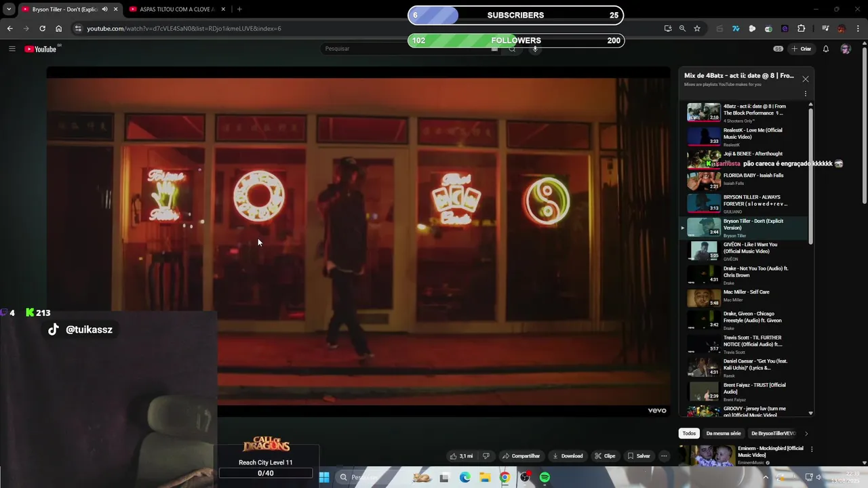Select the Da mesma série chip

click(724, 433)
